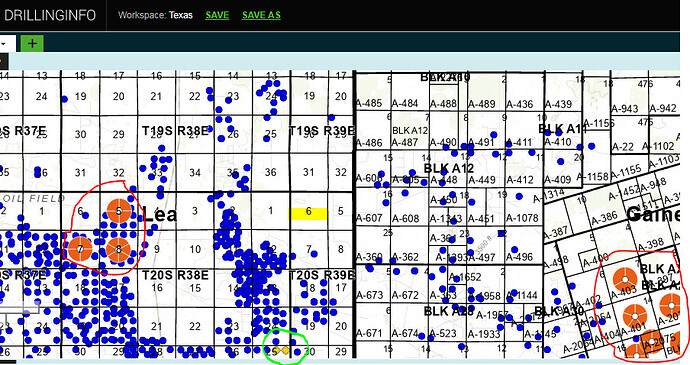The image size is (690, 365).
Task: Click the yellow highlighted section 6
Action: pyautogui.click(x=308, y=214)
